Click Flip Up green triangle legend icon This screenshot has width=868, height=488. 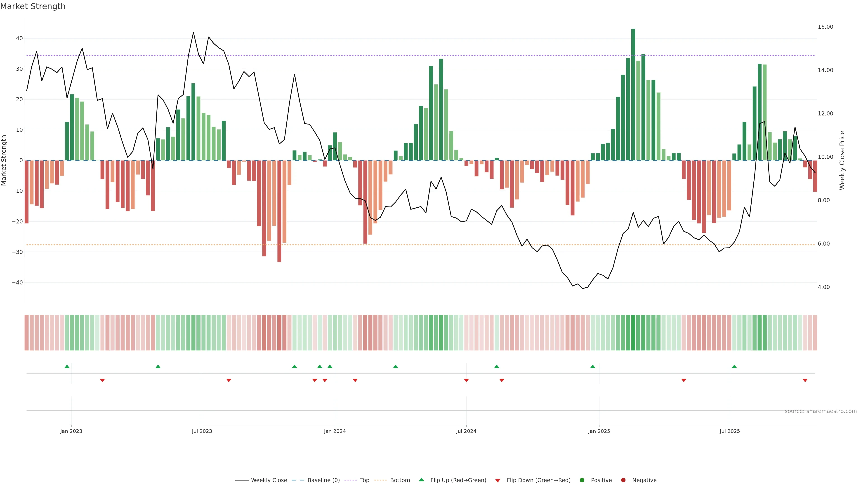coord(421,480)
